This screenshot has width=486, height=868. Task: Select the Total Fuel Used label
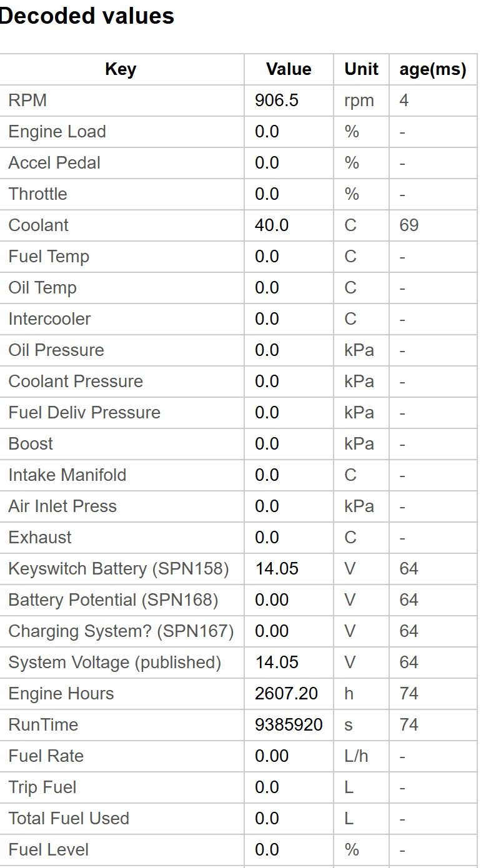pos(69,819)
